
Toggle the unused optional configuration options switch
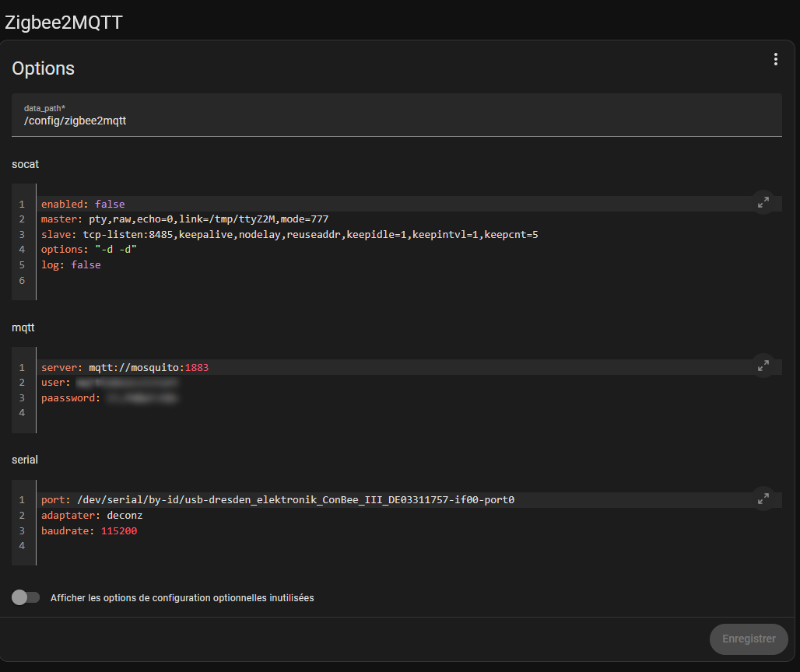tap(26, 597)
